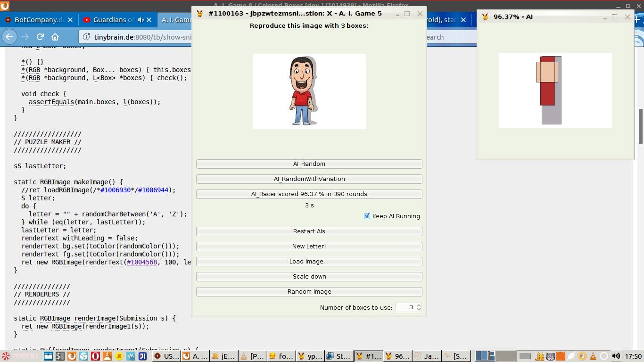Screen dimensions: 644x362
Task: Decrease the number of boxes using the down arrow
Action: coord(419,310)
